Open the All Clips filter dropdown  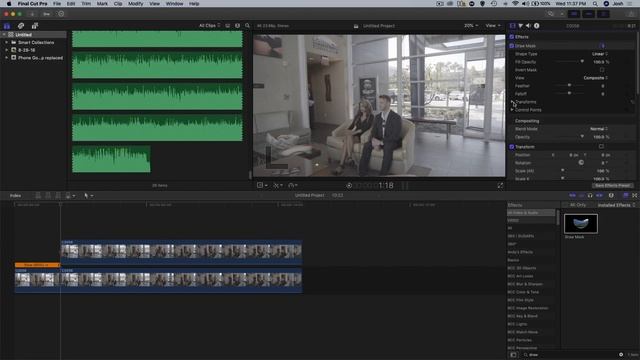(210, 26)
